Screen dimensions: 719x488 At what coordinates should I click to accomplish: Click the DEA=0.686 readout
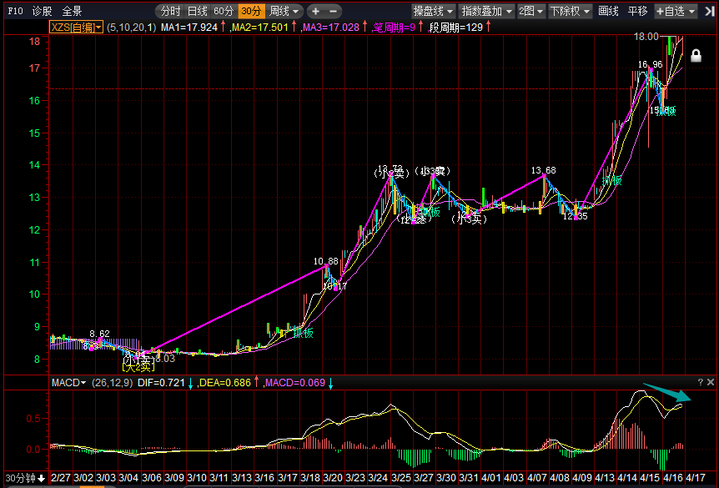pyautogui.click(x=225, y=383)
